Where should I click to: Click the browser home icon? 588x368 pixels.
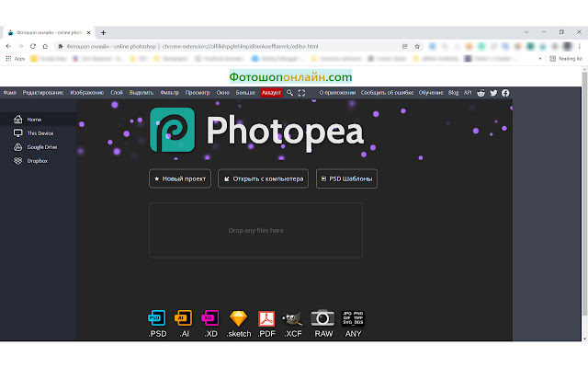pyautogui.click(x=45, y=46)
